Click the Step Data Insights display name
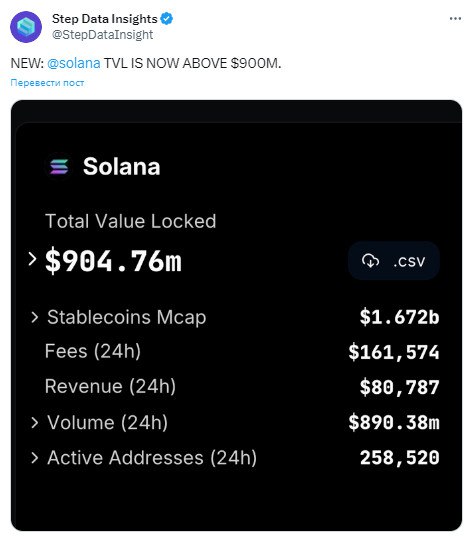Screen dimensions: 476x543 (x=105, y=19)
